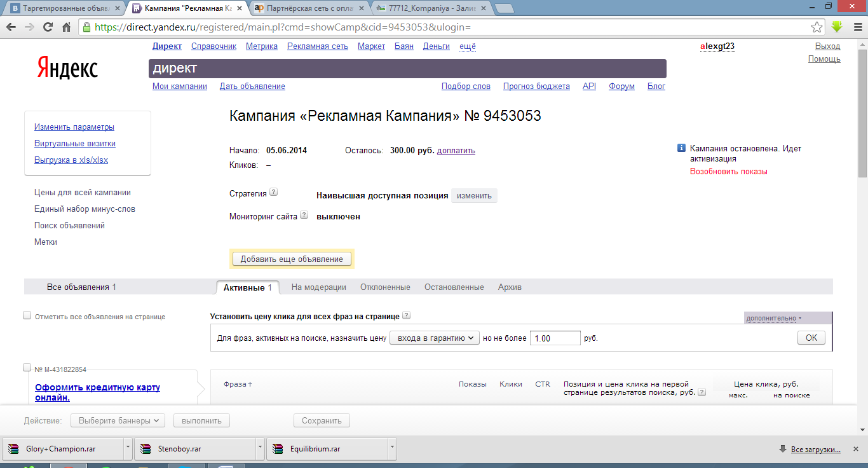Screen dimensions: 868x468
Task: Click the 'выполнить' button
Action: point(201,420)
